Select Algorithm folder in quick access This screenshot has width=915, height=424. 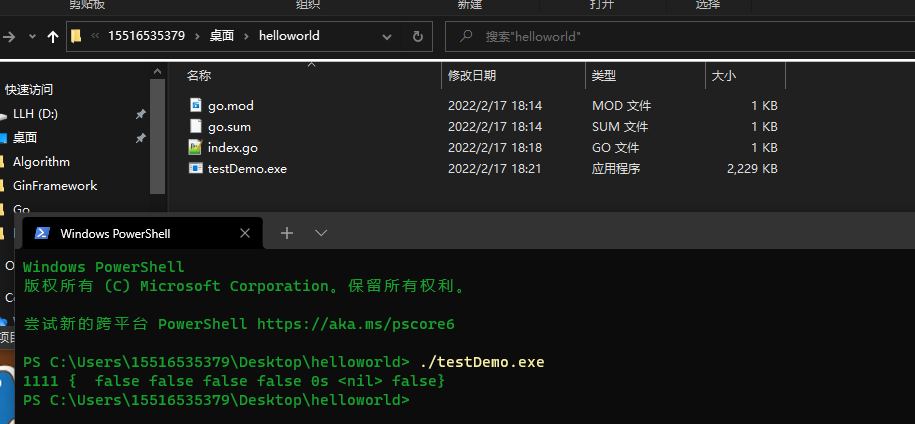tap(41, 161)
